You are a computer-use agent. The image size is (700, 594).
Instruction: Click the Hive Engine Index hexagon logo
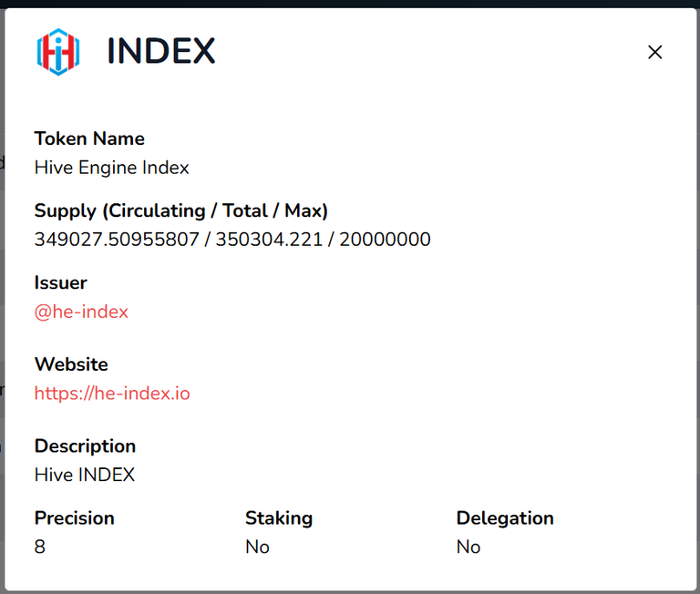58,52
